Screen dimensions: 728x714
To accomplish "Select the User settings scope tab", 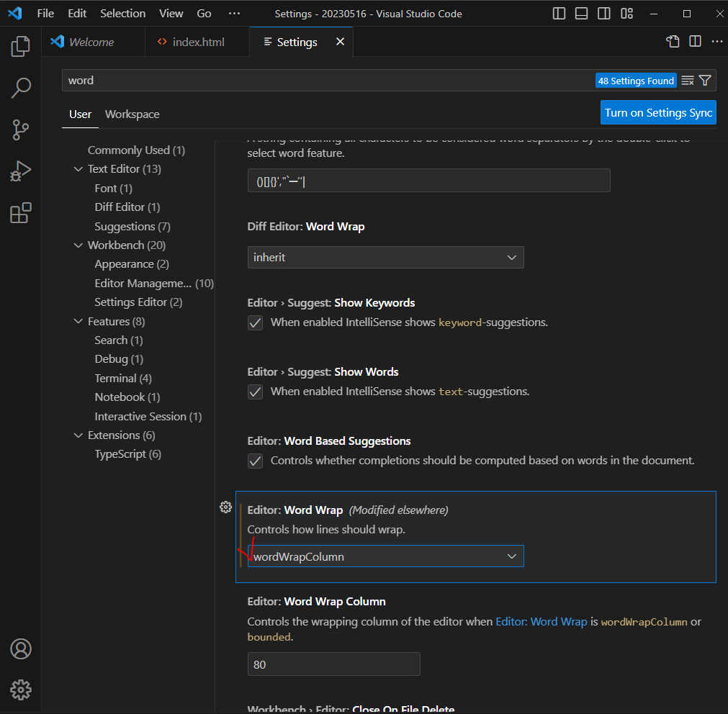I will [x=81, y=114].
